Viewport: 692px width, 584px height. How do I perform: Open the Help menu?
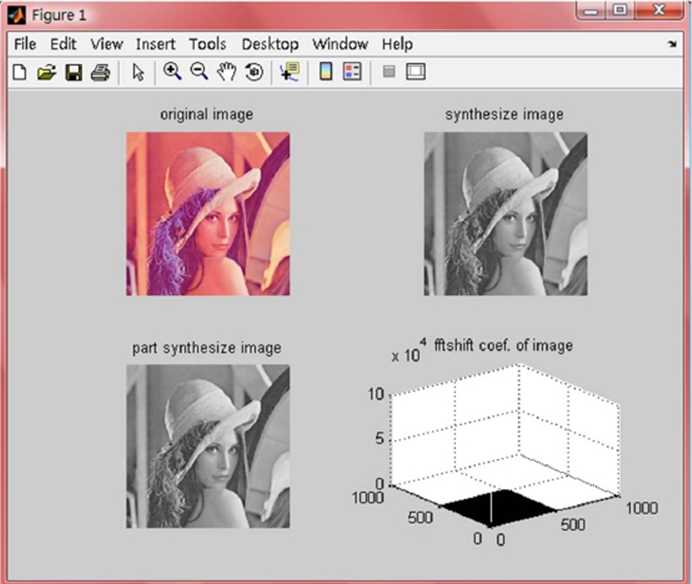click(x=398, y=44)
